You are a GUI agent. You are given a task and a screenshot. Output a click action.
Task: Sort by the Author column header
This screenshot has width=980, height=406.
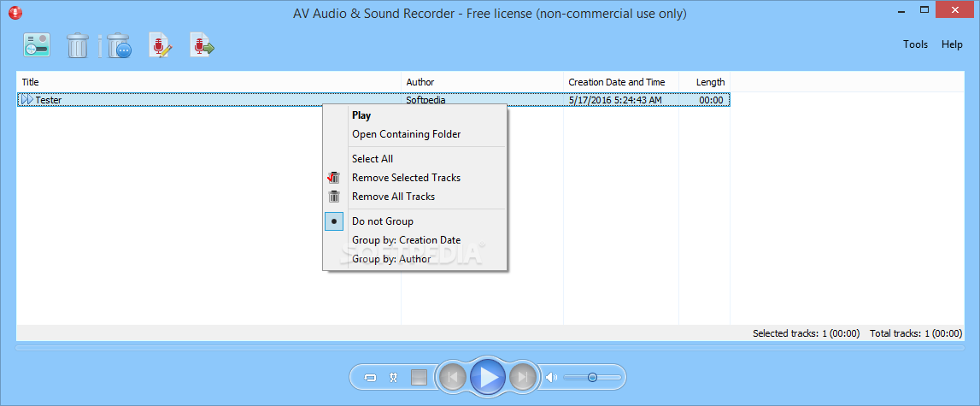[x=482, y=82]
